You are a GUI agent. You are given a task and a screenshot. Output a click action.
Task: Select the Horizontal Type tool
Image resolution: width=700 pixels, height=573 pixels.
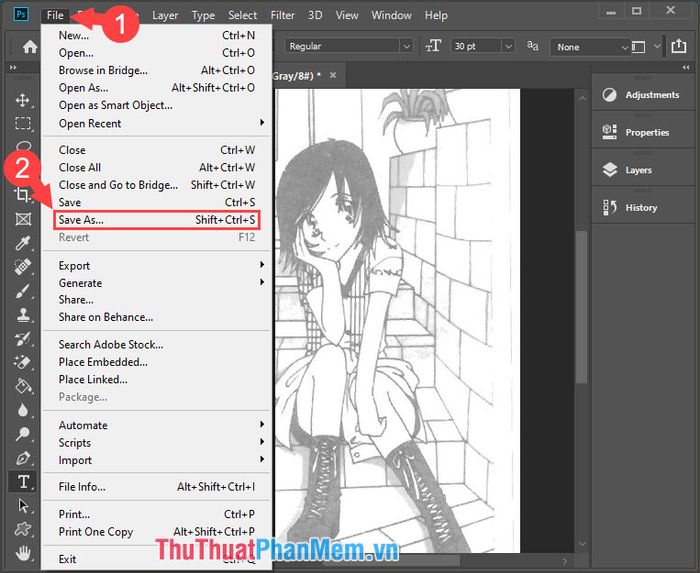pyautogui.click(x=23, y=482)
